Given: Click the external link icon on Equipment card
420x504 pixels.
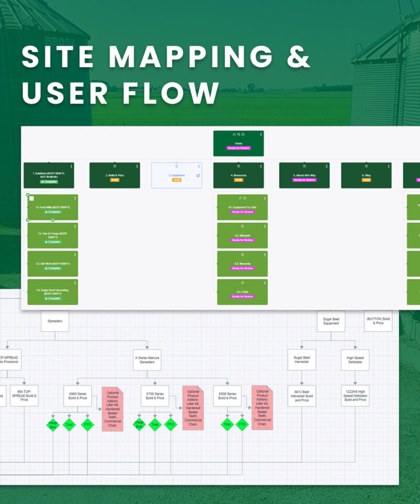Looking at the screenshot, I should pyautogui.click(x=198, y=176).
